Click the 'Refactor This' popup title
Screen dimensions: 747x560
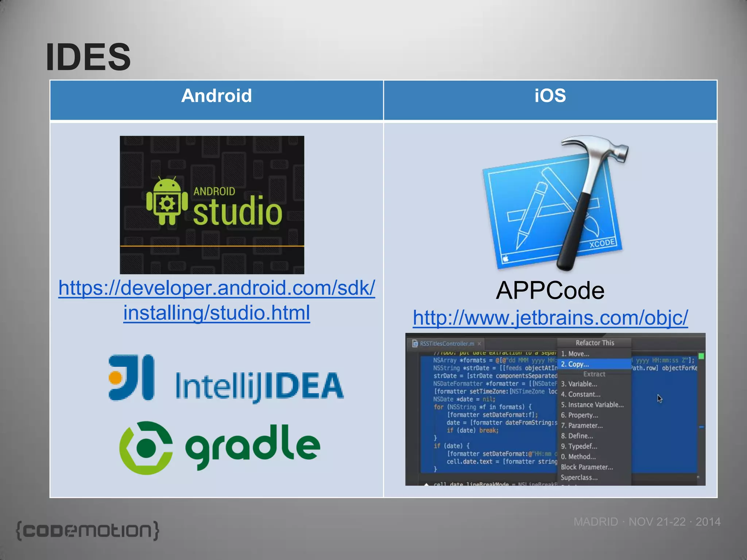coord(595,343)
